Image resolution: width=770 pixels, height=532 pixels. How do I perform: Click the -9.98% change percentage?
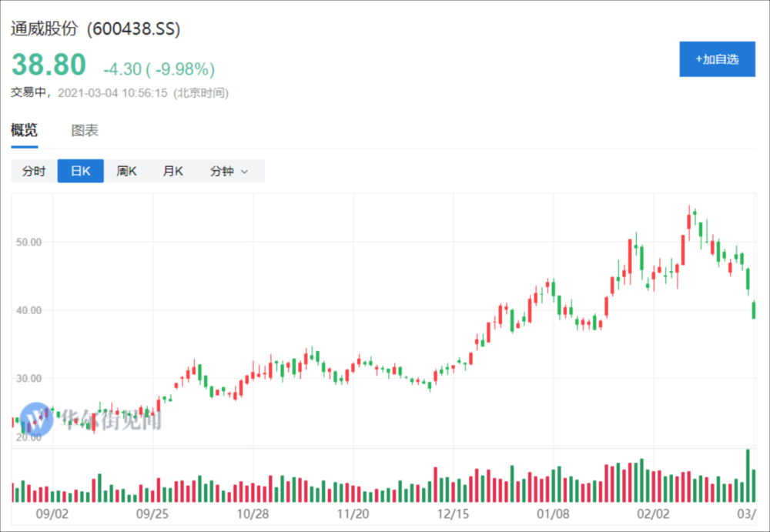pyautogui.click(x=184, y=69)
